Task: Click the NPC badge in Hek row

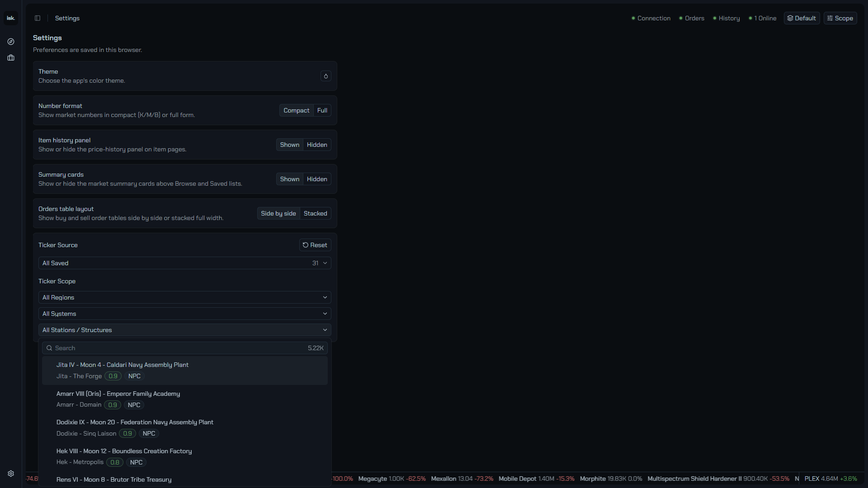Action: click(x=136, y=462)
